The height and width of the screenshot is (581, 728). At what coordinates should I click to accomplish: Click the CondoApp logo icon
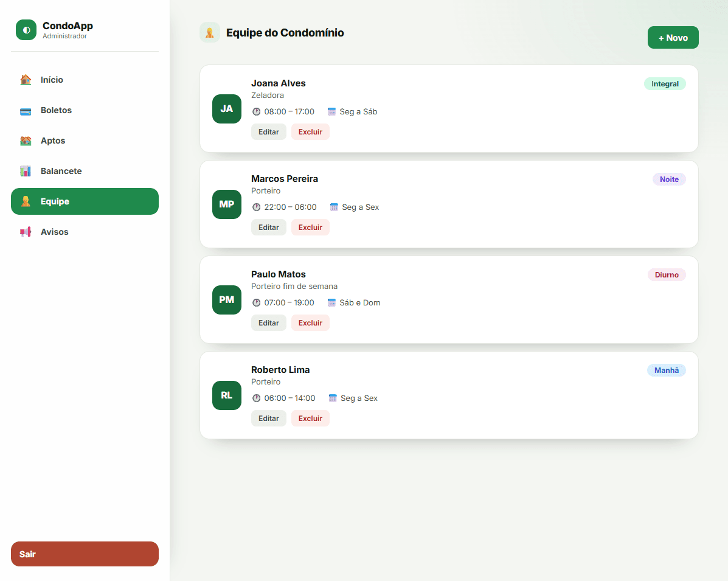tap(26, 30)
